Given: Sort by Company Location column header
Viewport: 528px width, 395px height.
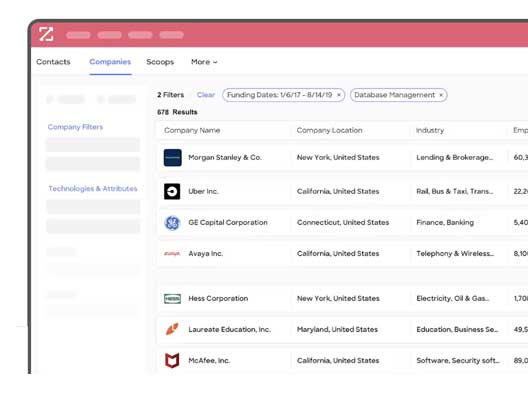Looking at the screenshot, I should tap(329, 130).
